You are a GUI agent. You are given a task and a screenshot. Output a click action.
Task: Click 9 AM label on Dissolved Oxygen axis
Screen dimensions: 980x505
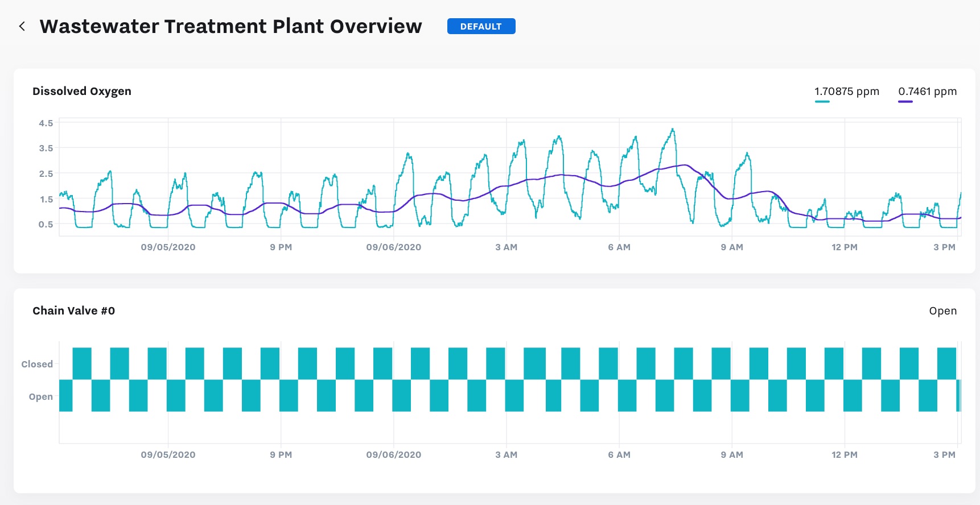pyautogui.click(x=732, y=247)
